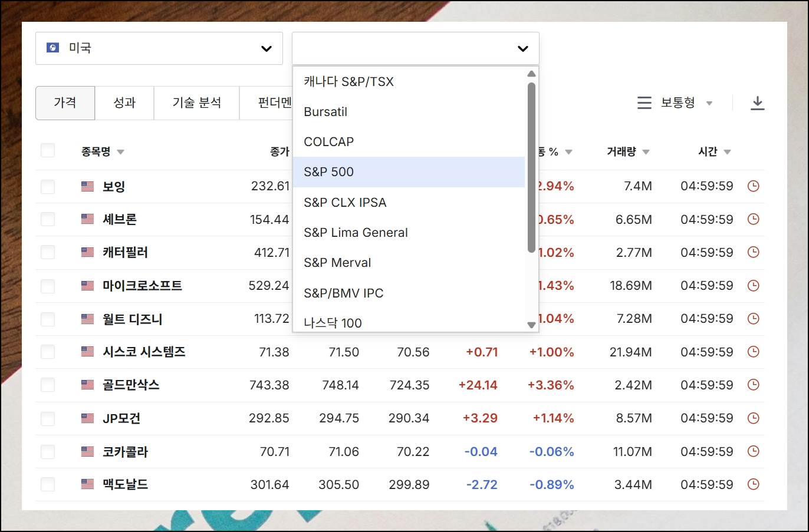Open the 보통형 view-density dropdown

(x=686, y=103)
